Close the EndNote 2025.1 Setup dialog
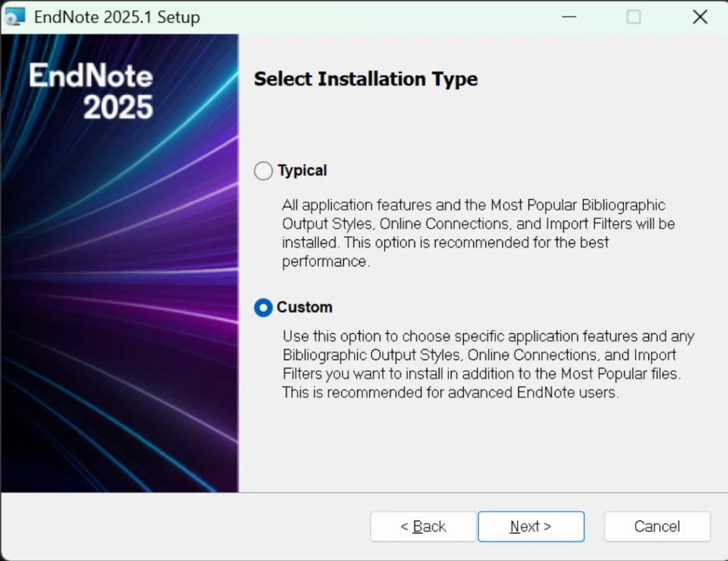This screenshot has width=728, height=561. [x=700, y=17]
